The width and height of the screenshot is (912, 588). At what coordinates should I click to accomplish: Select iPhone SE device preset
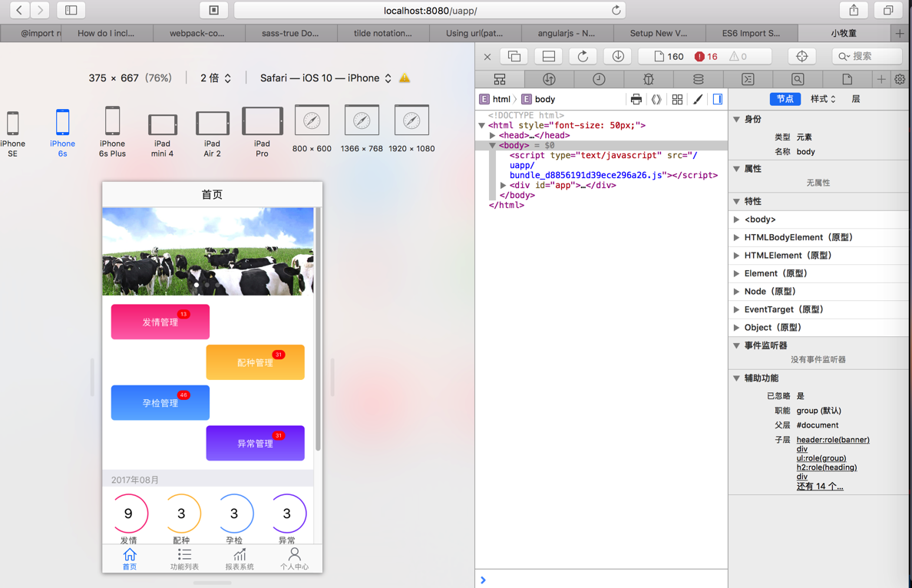point(13,134)
